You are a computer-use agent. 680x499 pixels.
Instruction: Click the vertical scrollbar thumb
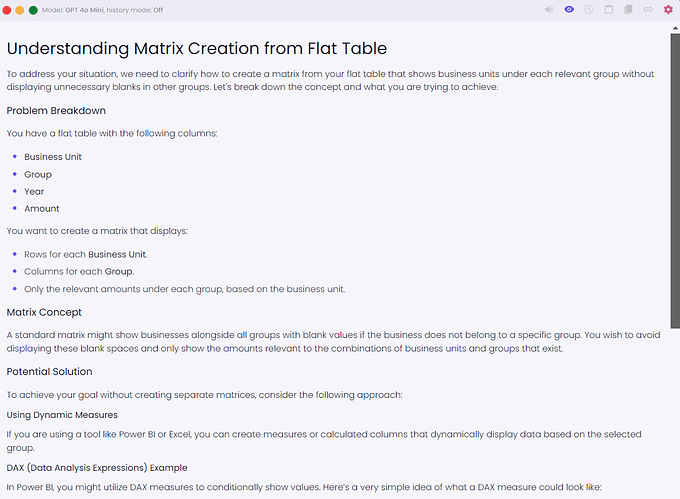[x=675, y=181]
